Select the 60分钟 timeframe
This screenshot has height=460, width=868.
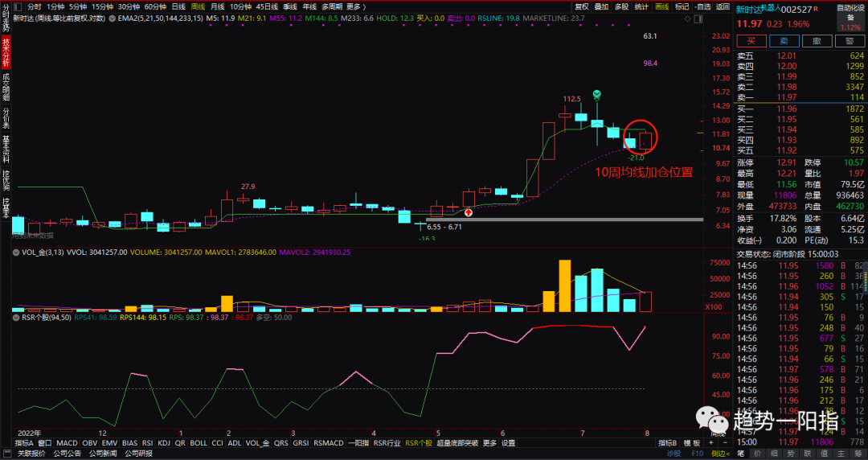point(156,6)
